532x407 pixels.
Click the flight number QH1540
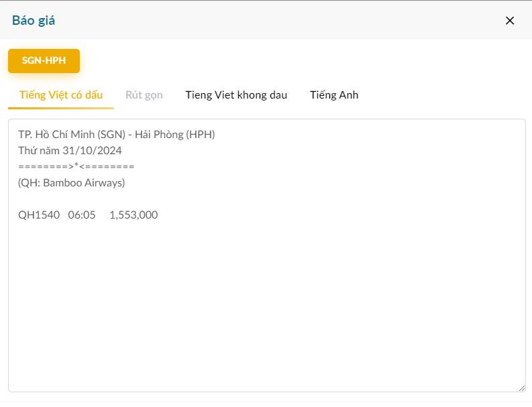pyautogui.click(x=39, y=215)
